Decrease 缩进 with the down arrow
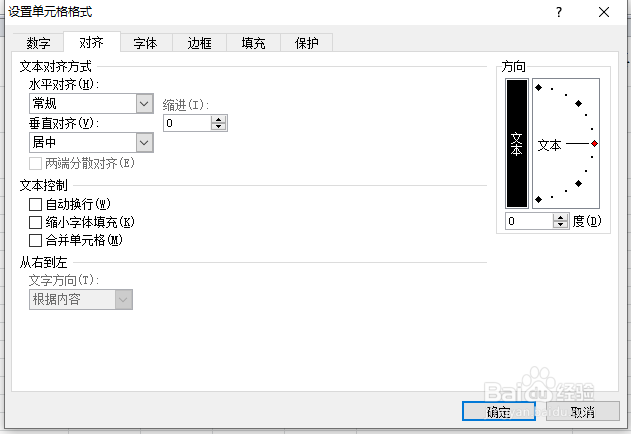631x434 pixels. [x=219, y=127]
